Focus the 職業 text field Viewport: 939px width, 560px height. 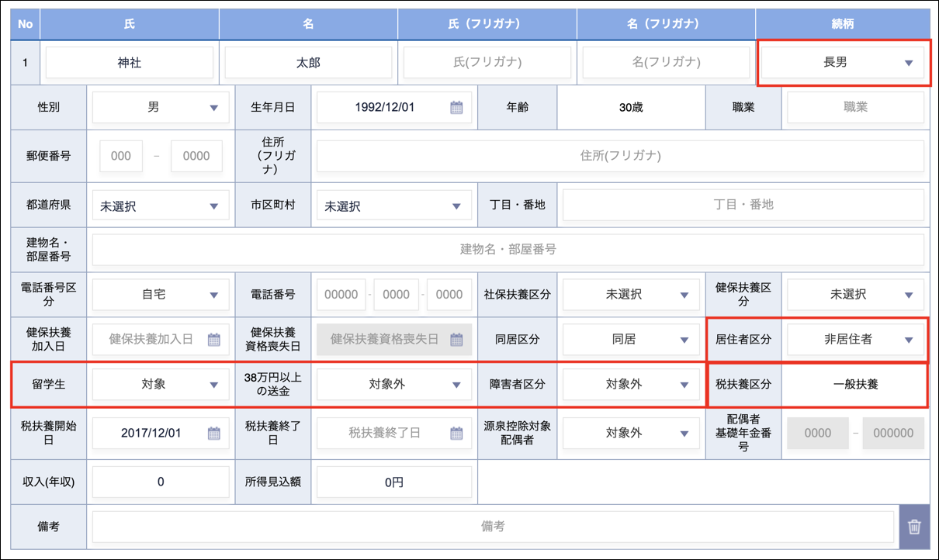[855, 108]
